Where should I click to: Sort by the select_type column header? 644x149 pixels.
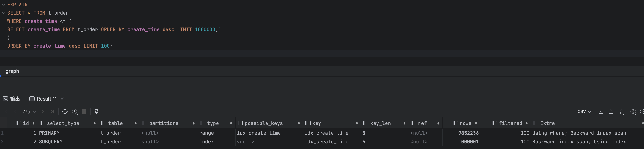[x=63, y=123]
